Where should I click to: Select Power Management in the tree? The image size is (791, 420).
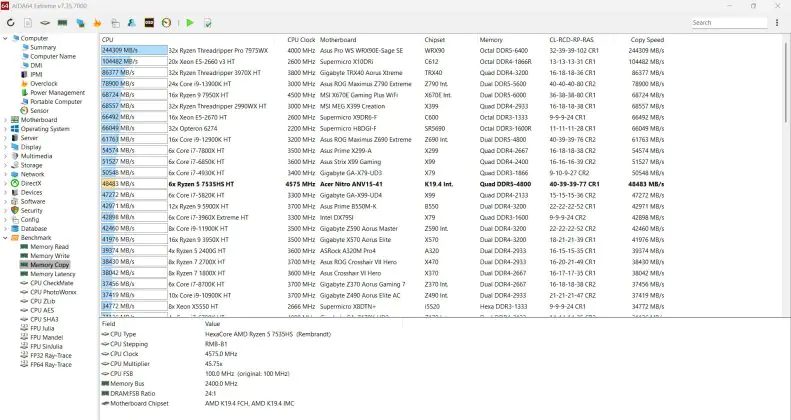click(x=58, y=93)
